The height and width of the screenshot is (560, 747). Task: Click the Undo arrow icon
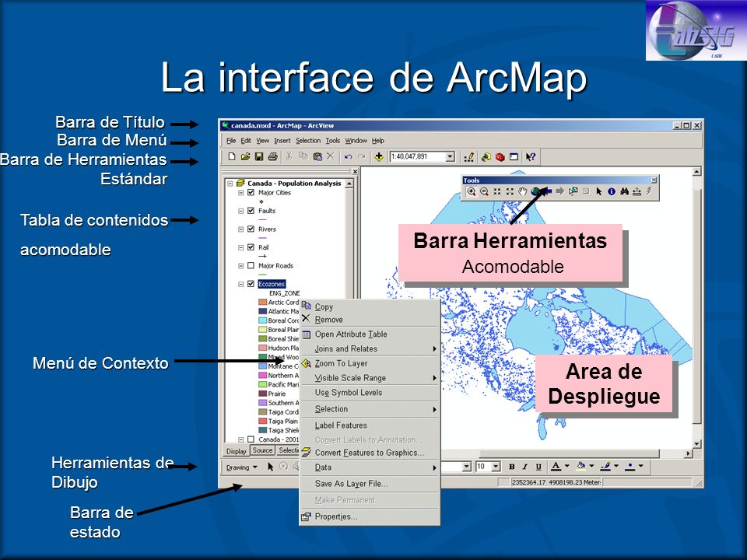pyautogui.click(x=349, y=156)
